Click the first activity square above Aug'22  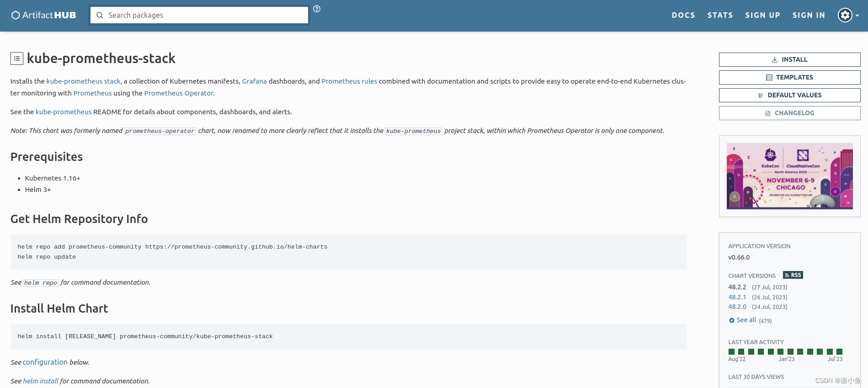731,351
